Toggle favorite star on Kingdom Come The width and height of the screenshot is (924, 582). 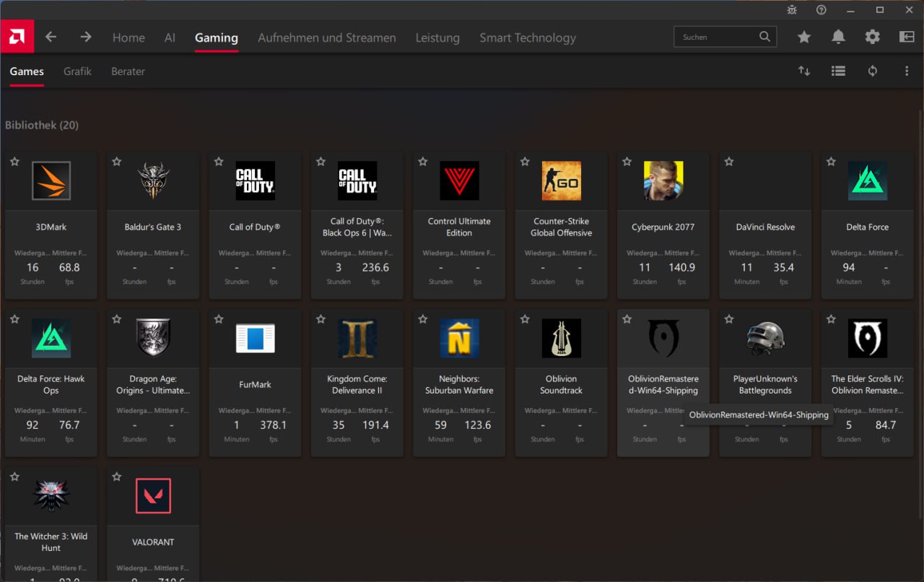(x=321, y=319)
